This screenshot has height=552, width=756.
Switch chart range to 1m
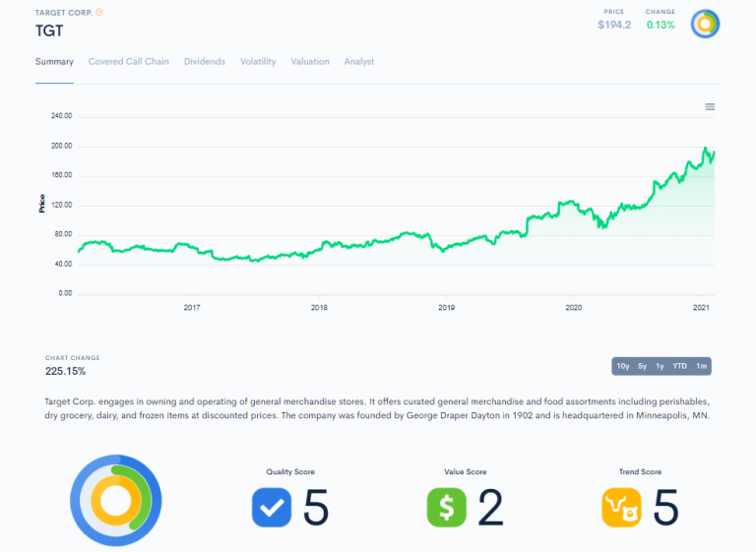(701, 366)
